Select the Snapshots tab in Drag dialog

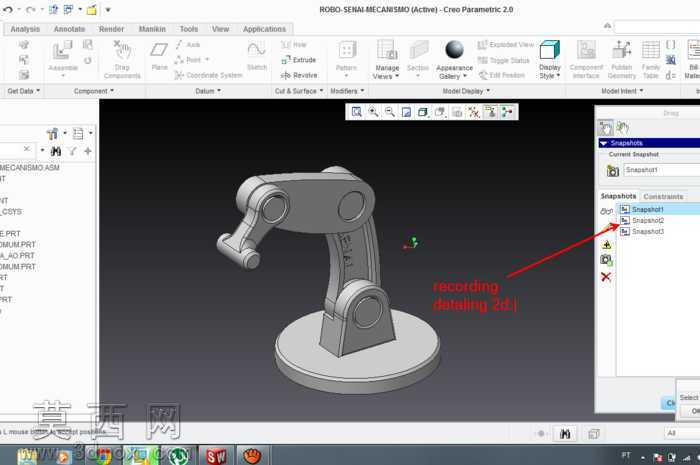pyautogui.click(x=618, y=196)
